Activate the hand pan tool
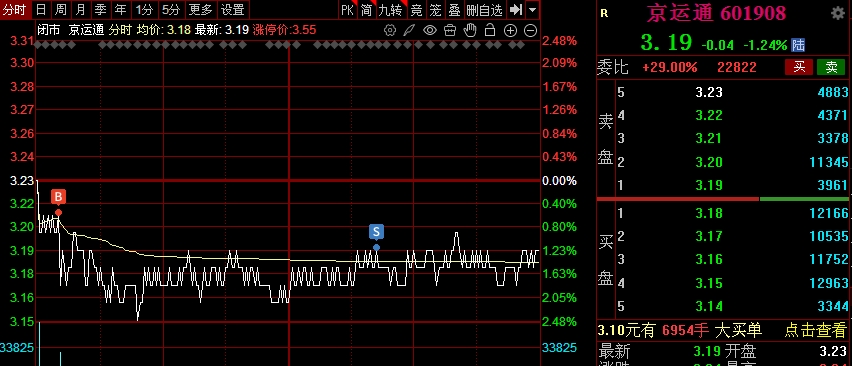 coord(470,30)
